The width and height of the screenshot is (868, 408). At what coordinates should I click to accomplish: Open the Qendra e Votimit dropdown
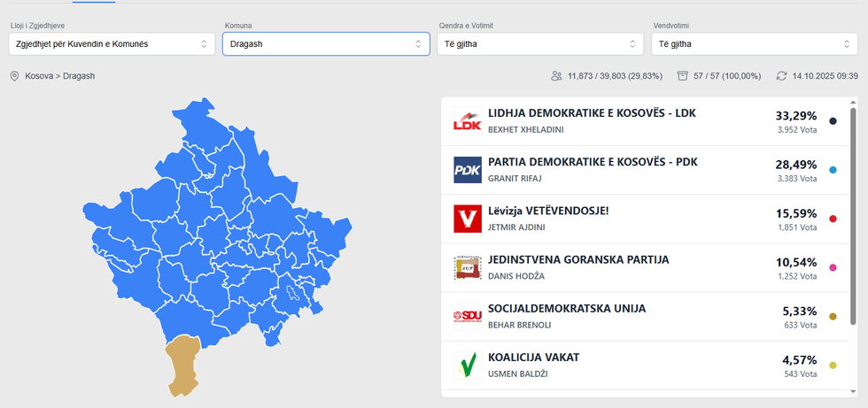(x=540, y=43)
